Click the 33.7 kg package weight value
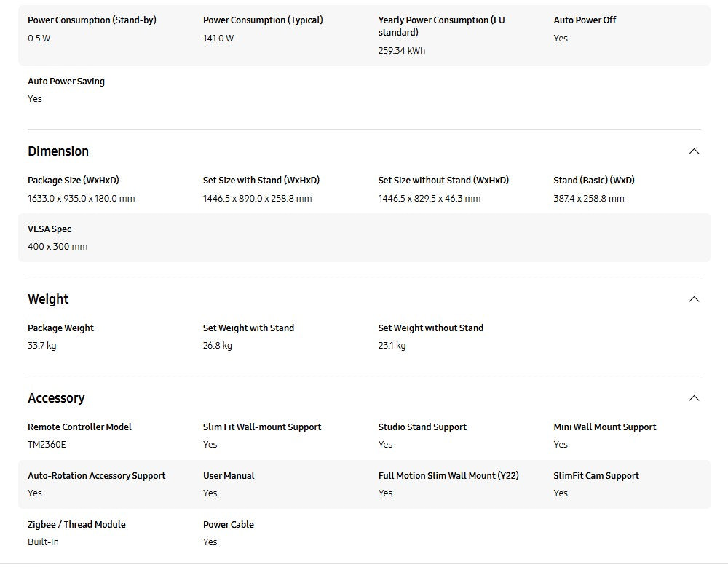The width and height of the screenshot is (728, 567). (41, 346)
